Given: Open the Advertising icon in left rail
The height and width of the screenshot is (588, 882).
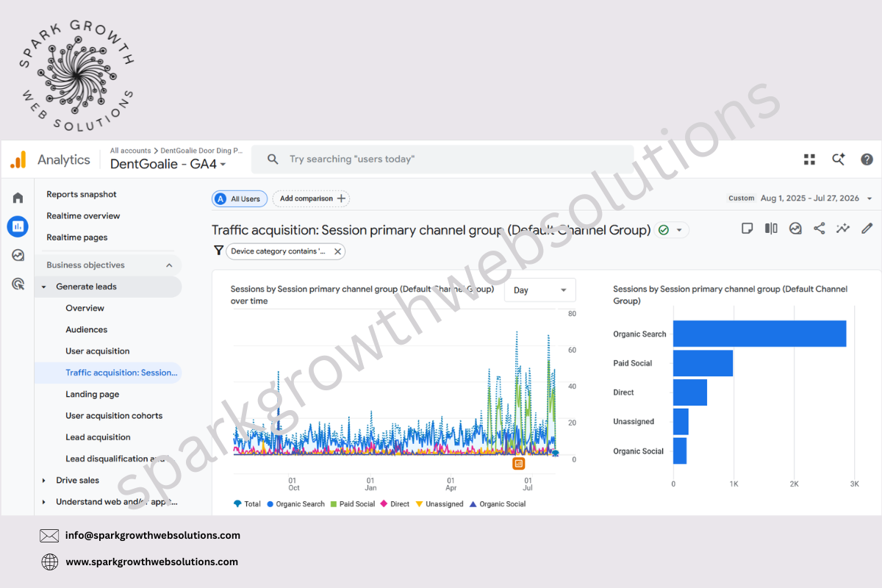Looking at the screenshot, I should point(18,284).
